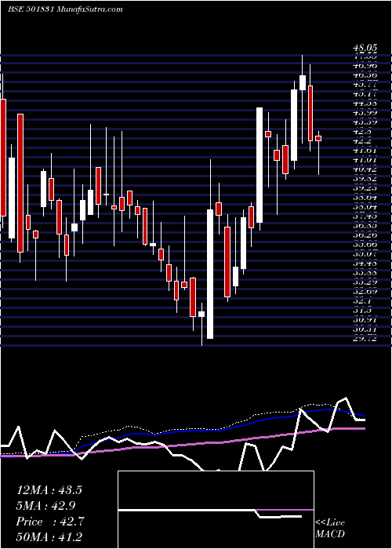
Task: Click the 40.42 price axis label
Action: (365, 169)
